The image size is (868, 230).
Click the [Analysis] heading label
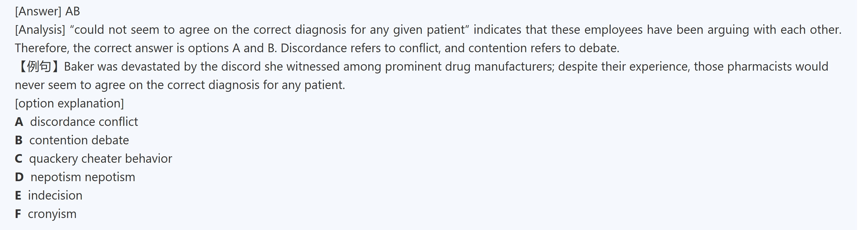pos(40,30)
